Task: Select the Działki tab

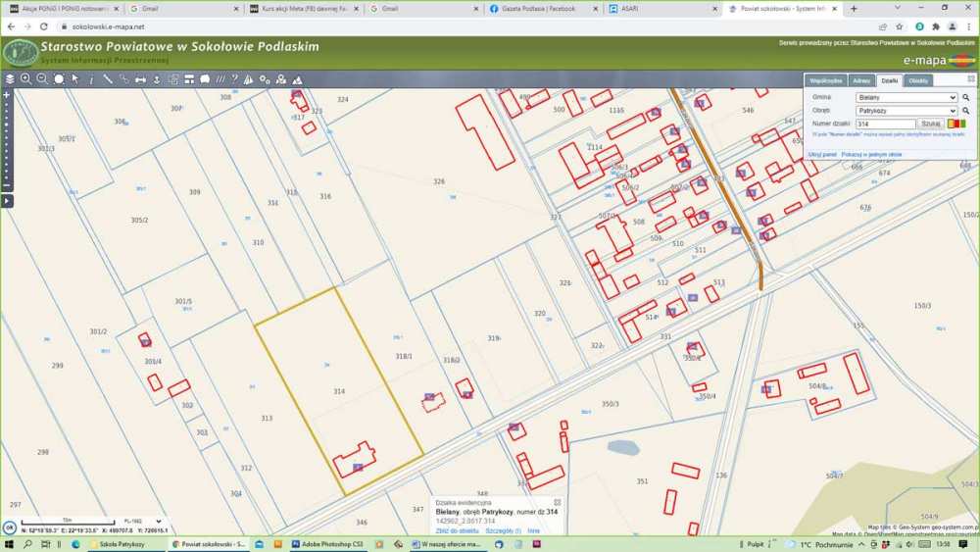Action: click(890, 80)
